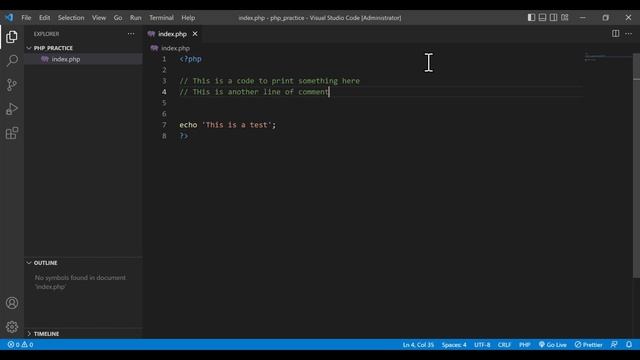Open the Run menu

click(136, 18)
